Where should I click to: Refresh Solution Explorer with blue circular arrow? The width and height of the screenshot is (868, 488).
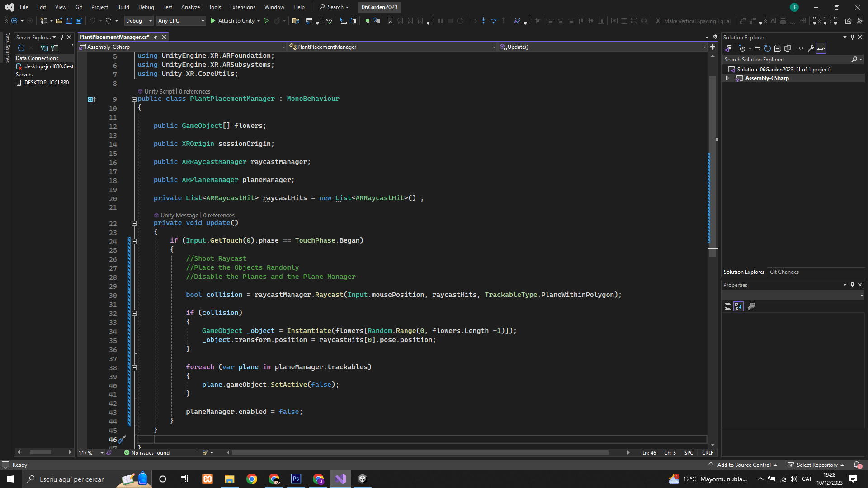[x=768, y=48]
